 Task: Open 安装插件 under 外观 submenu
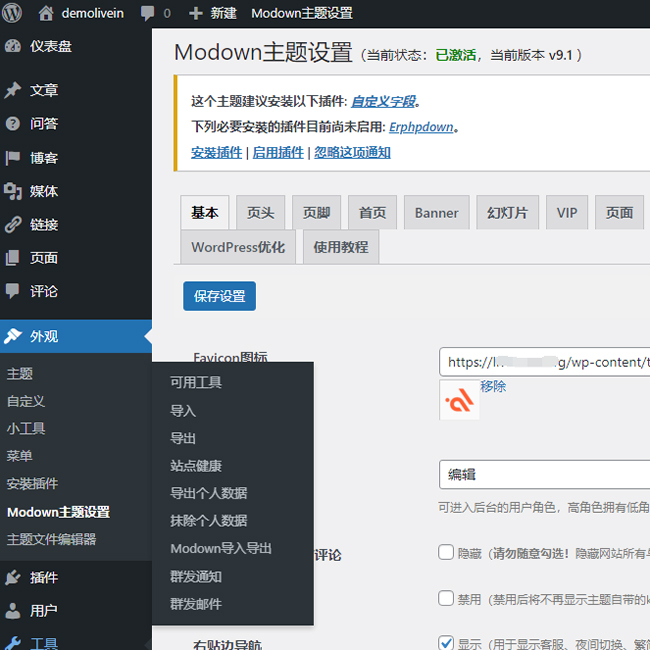coord(32,483)
